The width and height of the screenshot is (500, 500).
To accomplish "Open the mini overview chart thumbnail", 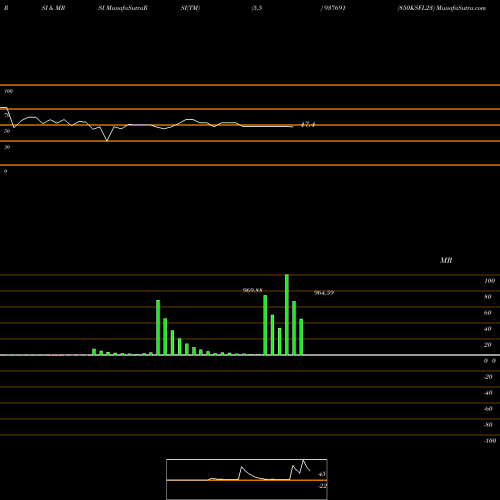I will [247, 479].
